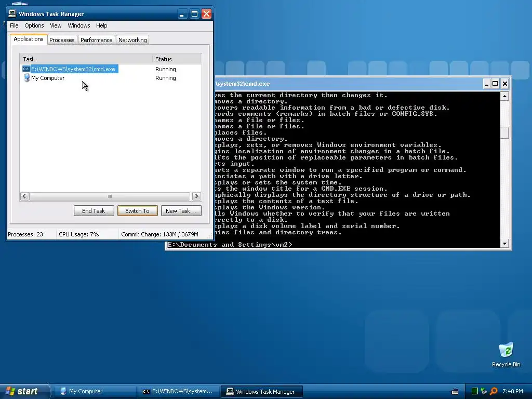The height and width of the screenshot is (399, 532).
Task: Click Running status of My Computer task
Action: [x=166, y=78]
